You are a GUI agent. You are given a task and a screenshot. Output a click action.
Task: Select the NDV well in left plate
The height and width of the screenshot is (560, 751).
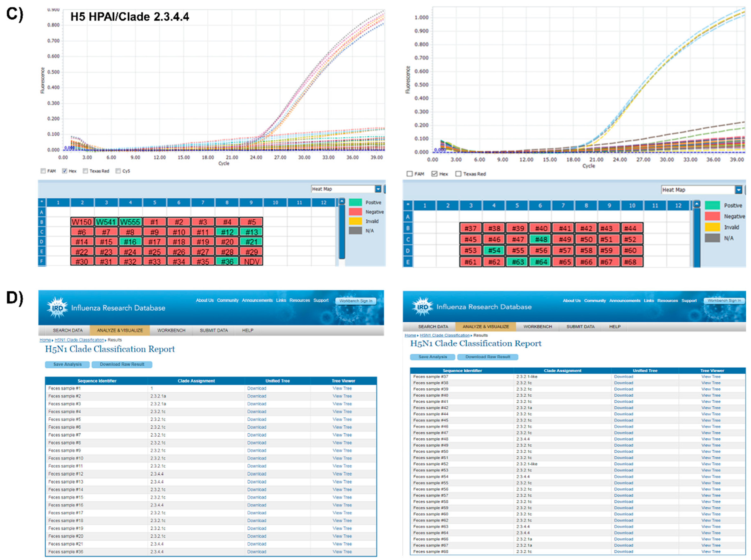251,261
